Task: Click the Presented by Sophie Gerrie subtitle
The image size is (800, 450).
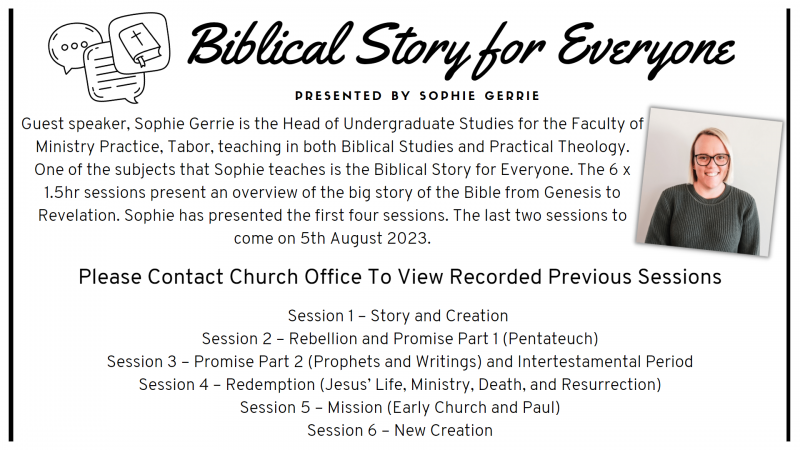Action: tap(417, 96)
